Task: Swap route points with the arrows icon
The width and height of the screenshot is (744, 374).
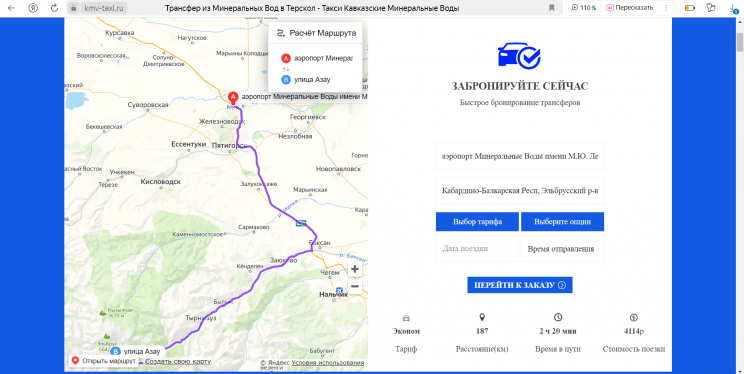Action: point(286,69)
